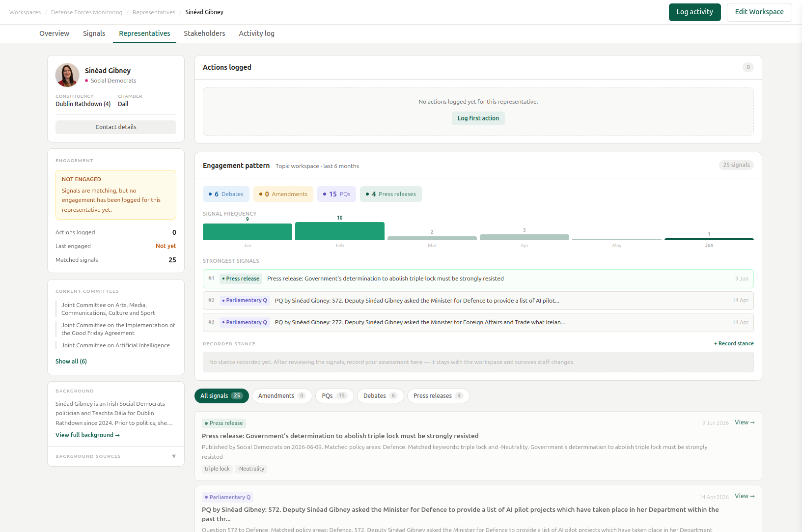Select the Press releases 4 filter pill

(x=438, y=396)
